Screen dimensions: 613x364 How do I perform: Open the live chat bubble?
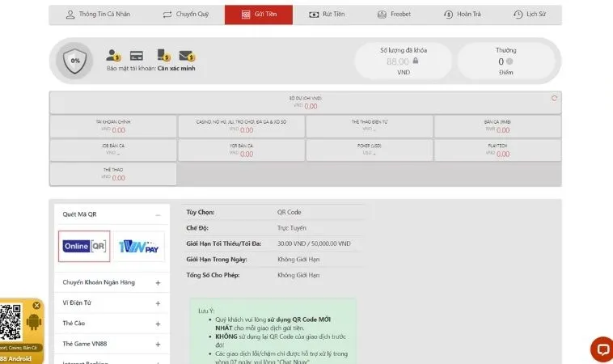pyautogui.click(x=602, y=349)
